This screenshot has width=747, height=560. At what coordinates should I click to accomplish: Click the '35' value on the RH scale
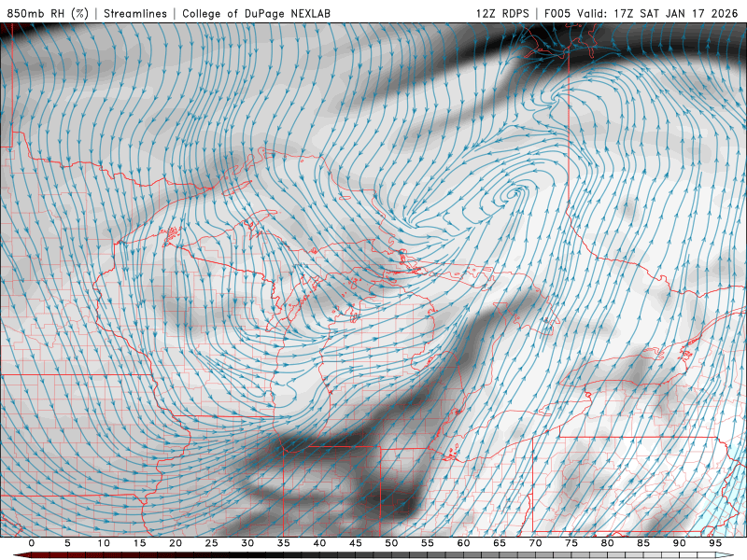284,543
